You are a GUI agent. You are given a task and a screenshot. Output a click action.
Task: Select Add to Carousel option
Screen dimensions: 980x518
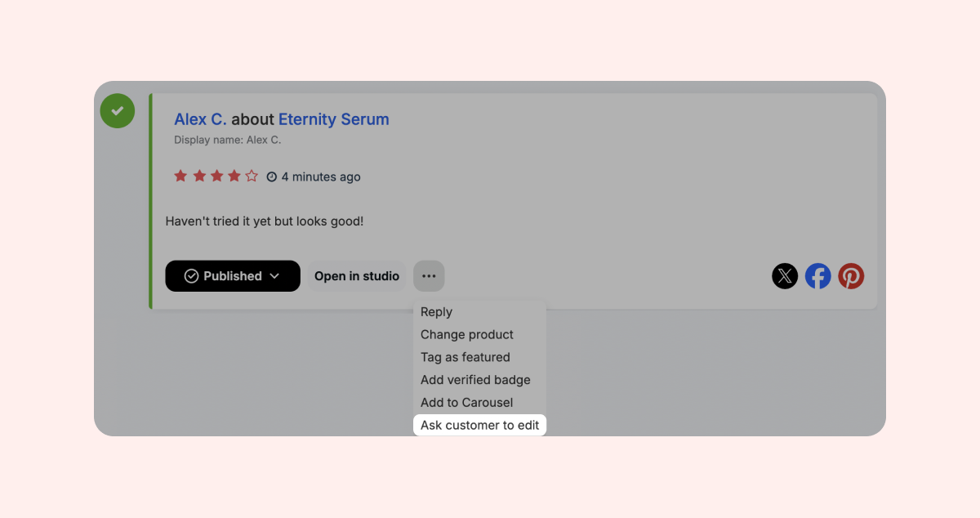pyautogui.click(x=479, y=402)
